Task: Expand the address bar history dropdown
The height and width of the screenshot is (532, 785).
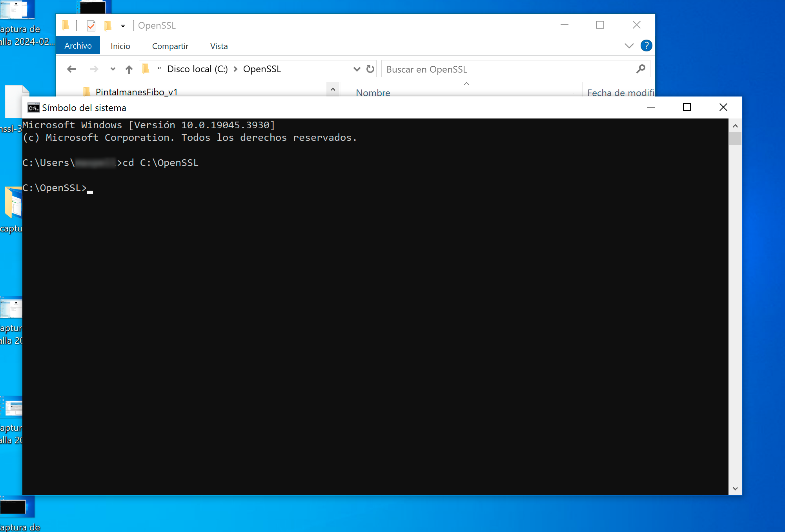Action: pyautogui.click(x=356, y=69)
